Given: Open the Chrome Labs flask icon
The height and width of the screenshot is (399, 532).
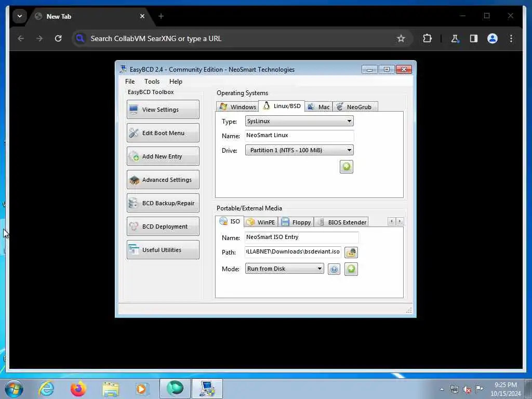Looking at the screenshot, I should 455,38.
